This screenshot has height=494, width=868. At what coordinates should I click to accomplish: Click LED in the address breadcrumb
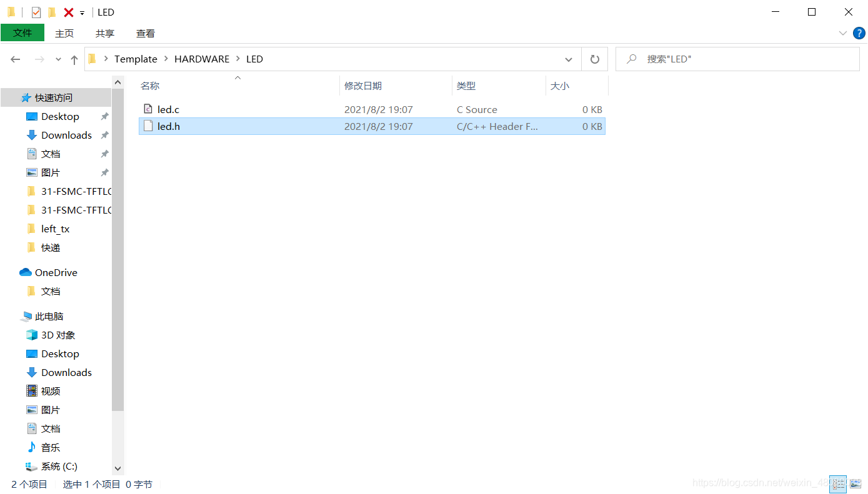(x=254, y=59)
